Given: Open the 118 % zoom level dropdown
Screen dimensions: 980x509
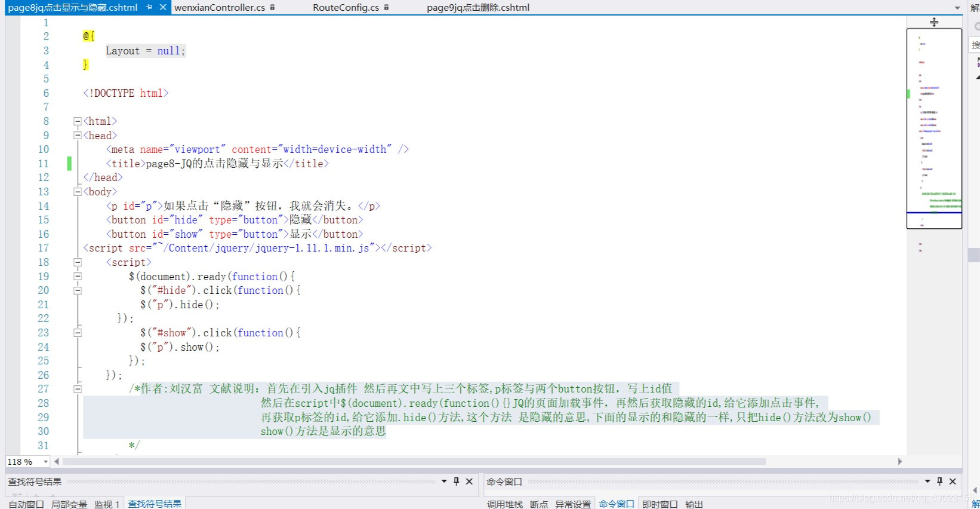Looking at the screenshot, I should point(45,462).
